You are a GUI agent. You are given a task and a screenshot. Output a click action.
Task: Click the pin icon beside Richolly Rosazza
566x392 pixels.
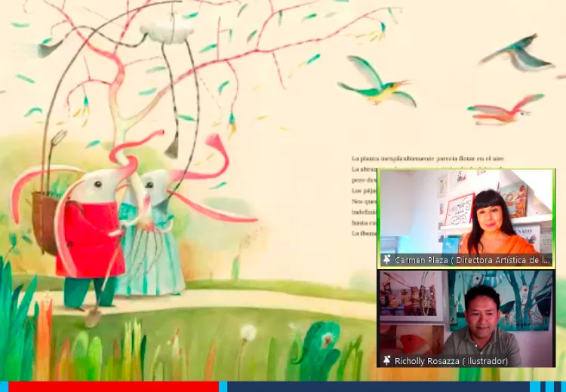click(x=387, y=360)
